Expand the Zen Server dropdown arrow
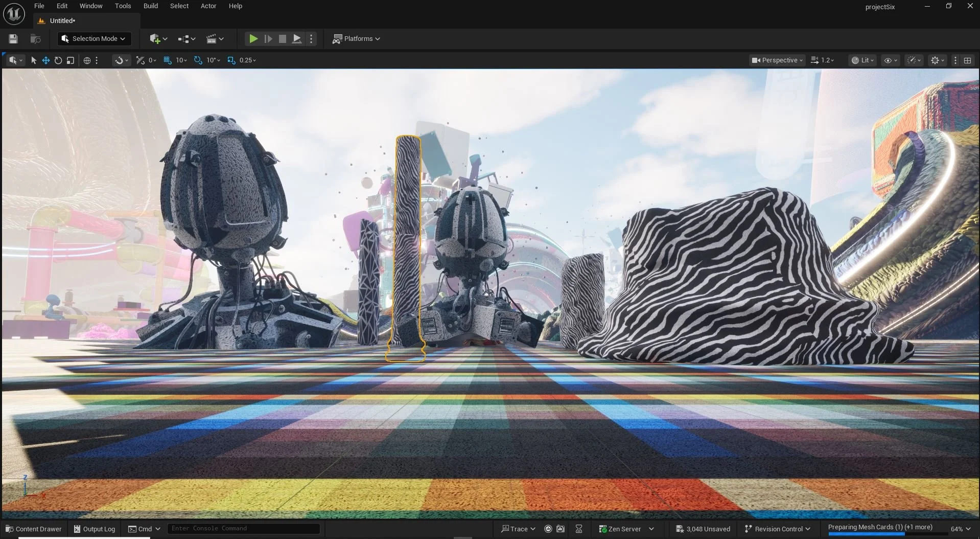This screenshot has height=539, width=980. coord(651,529)
